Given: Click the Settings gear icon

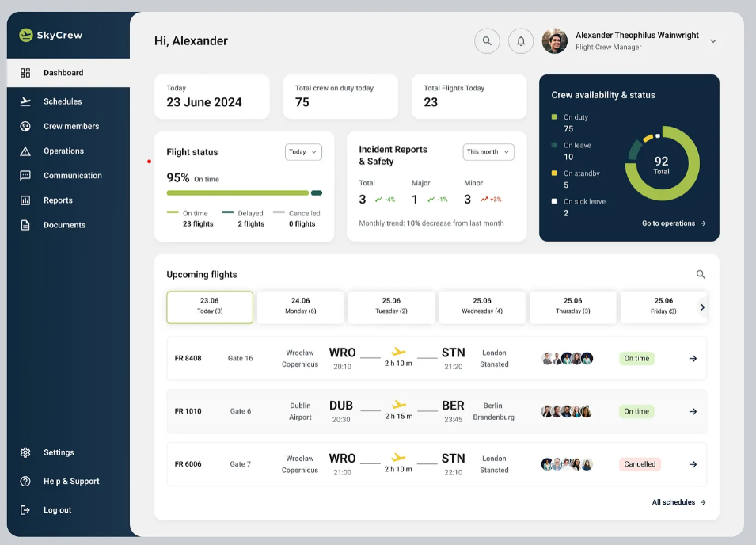Looking at the screenshot, I should (x=25, y=452).
